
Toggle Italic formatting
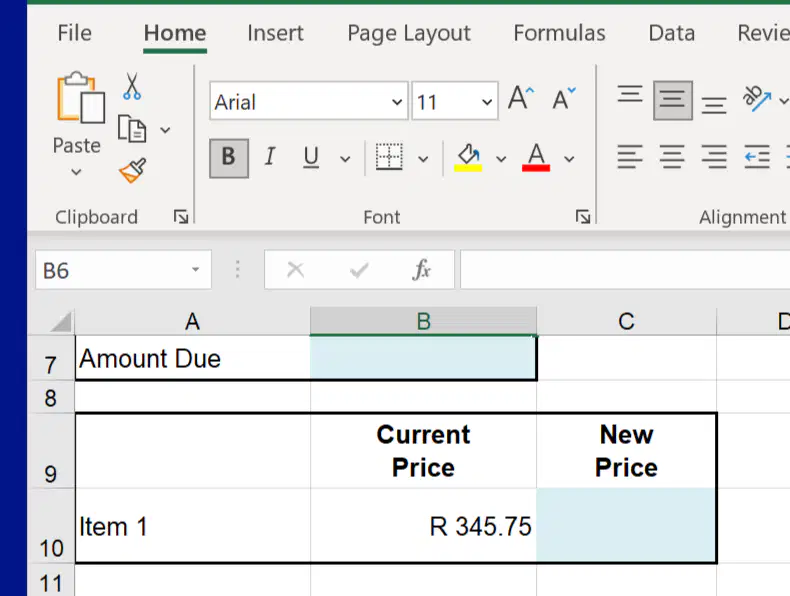point(270,157)
